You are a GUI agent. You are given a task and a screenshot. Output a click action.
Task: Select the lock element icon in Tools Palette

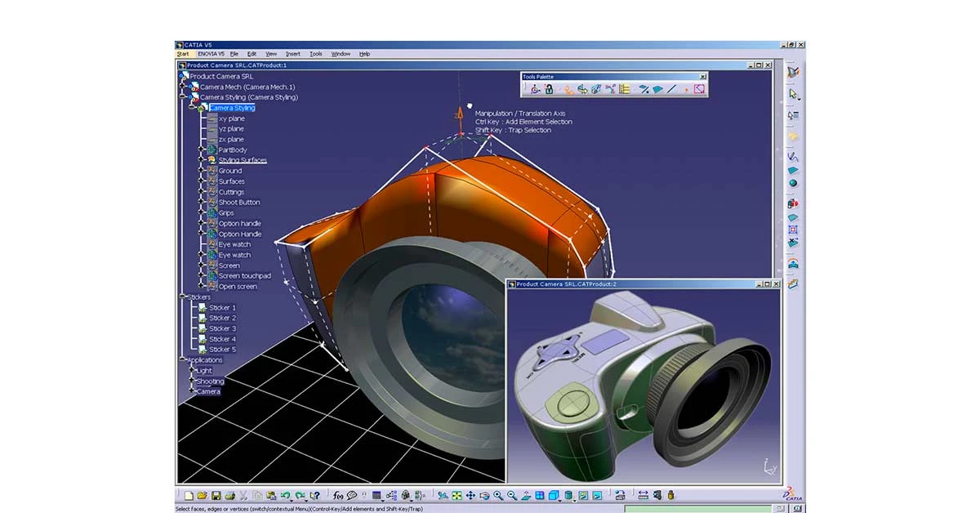point(549,87)
